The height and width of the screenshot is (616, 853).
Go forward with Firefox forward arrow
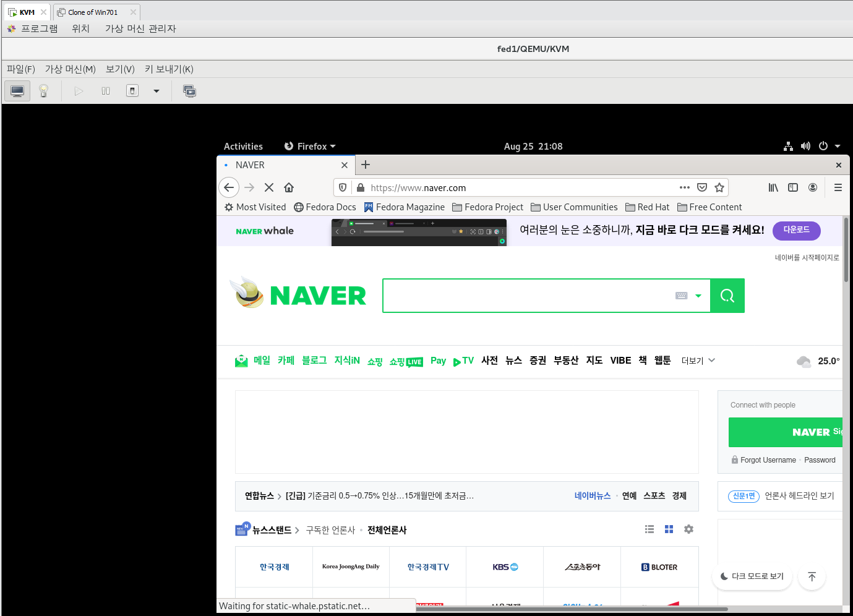[249, 187]
